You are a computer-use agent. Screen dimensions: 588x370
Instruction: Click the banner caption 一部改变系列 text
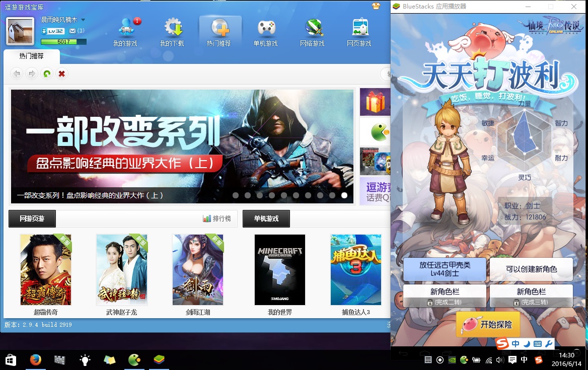pyautogui.click(x=90, y=195)
